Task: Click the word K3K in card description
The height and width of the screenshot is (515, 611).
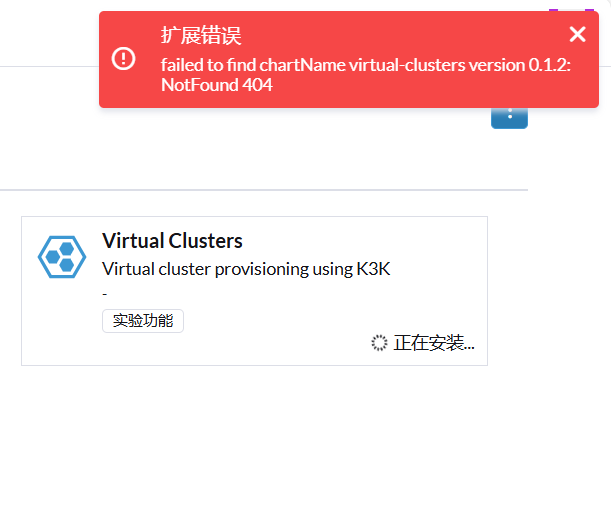Action: tap(373, 269)
